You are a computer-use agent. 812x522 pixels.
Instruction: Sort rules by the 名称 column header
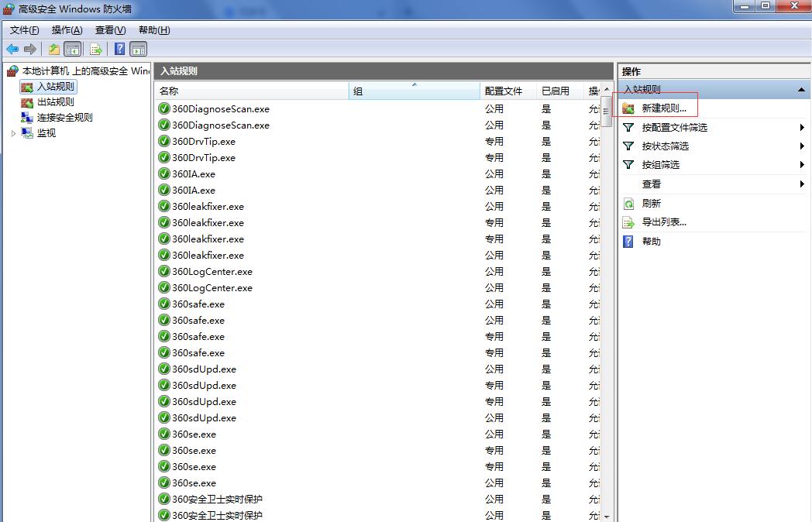coord(251,91)
